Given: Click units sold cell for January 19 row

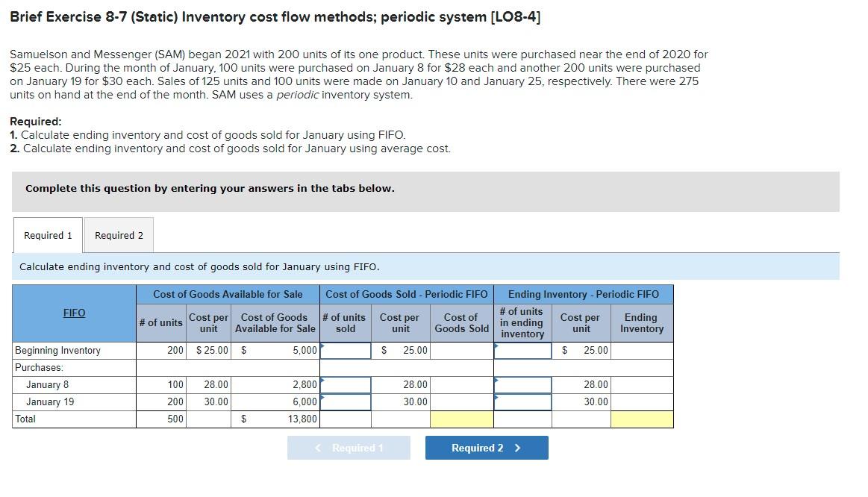Looking at the screenshot, I should (x=345, y=401).
